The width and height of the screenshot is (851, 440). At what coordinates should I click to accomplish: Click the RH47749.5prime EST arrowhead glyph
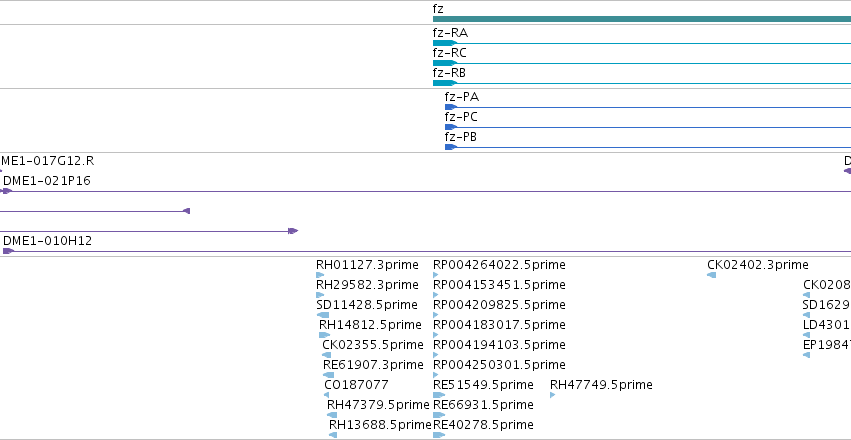coord(552,395)
